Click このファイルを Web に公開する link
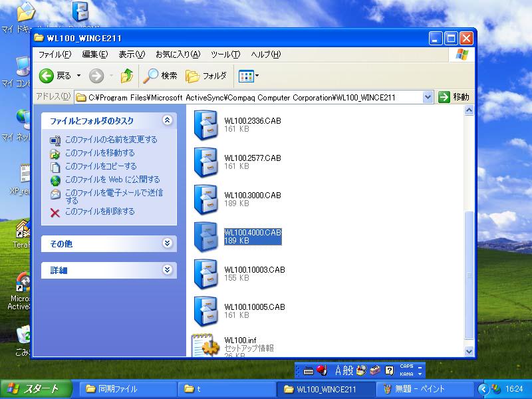 112,180
